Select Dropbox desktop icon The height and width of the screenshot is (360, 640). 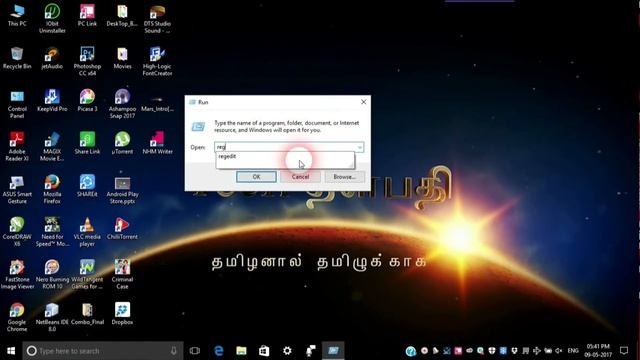click(x=122, y=314)
